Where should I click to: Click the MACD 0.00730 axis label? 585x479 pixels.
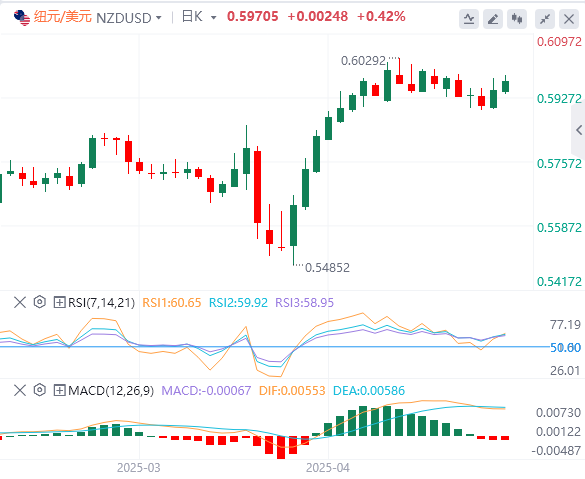[559, 413]
